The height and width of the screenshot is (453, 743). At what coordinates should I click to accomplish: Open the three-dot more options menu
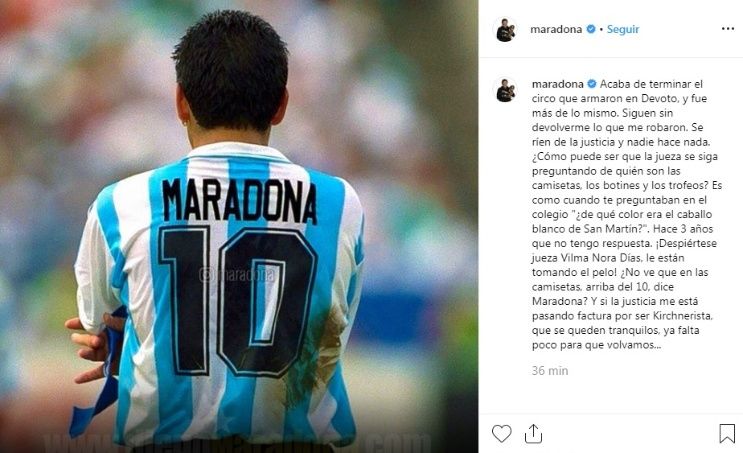[x=728, y=29]
